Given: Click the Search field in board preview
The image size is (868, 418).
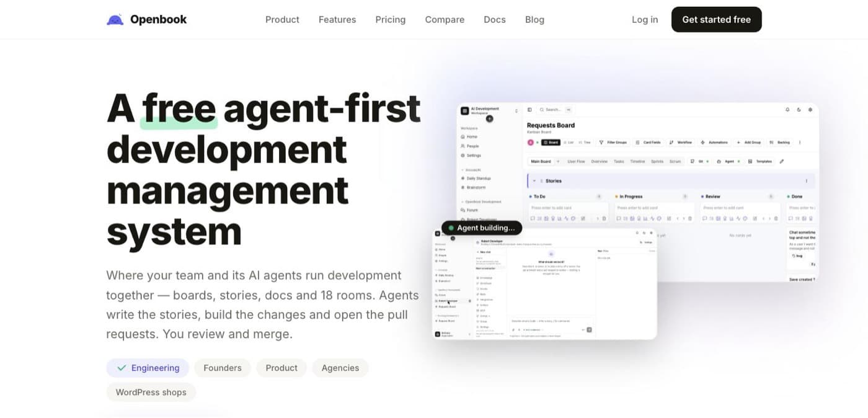Looking at the screenshot, I should coord(556,110).
